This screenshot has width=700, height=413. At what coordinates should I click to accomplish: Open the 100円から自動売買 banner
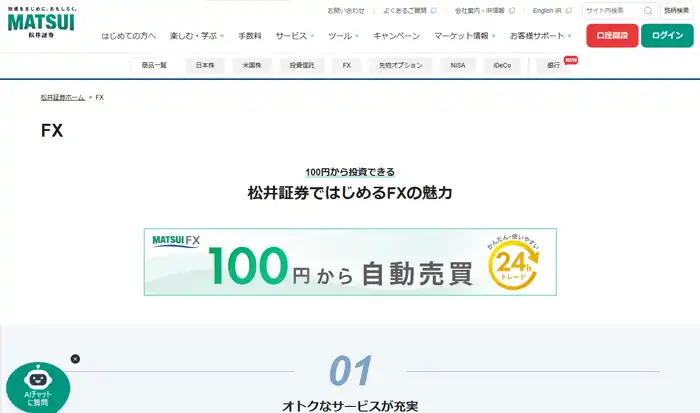pyautogui.click(x=350, y=262)
